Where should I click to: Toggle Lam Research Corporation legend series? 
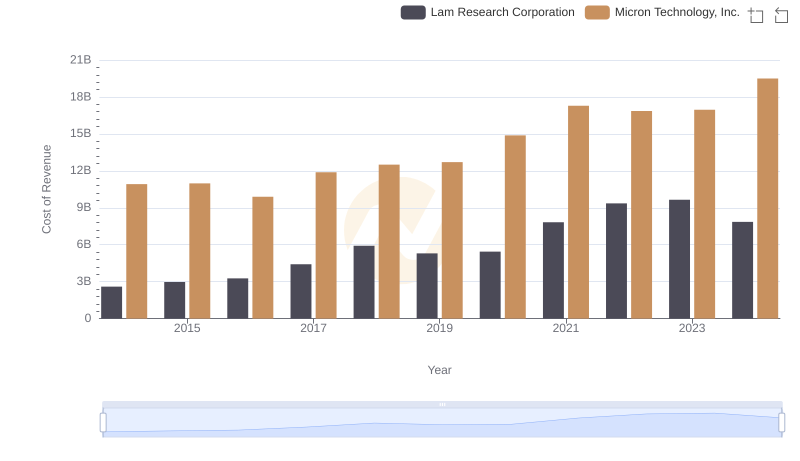click(488, 12)
